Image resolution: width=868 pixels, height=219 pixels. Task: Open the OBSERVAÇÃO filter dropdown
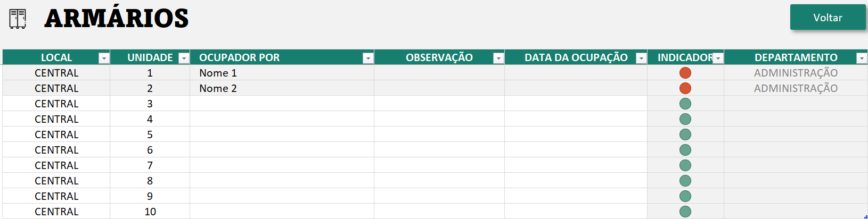coord(498,58)
